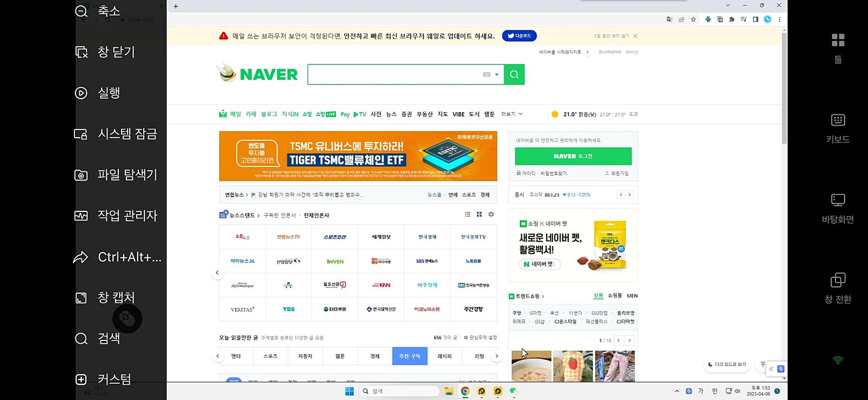Switch newsstand to list view icon
The width and height of the screenshot is (868, 400).
click(x=468, y=215)
